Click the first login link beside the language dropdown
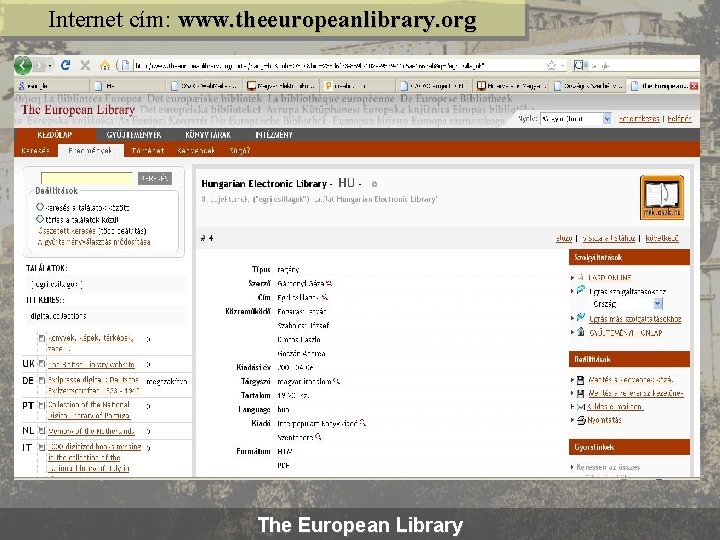The width and height of the screenshot is (720, 540). pyautogui.click(x=639, y=118)
